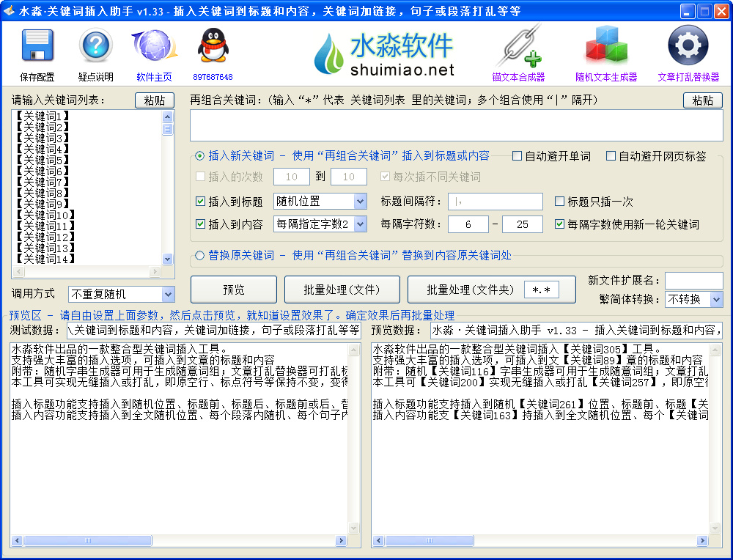Enable the 自动避开单词 checkbox
The height and width of the screenshot is (560, 733).
(517, 156)
